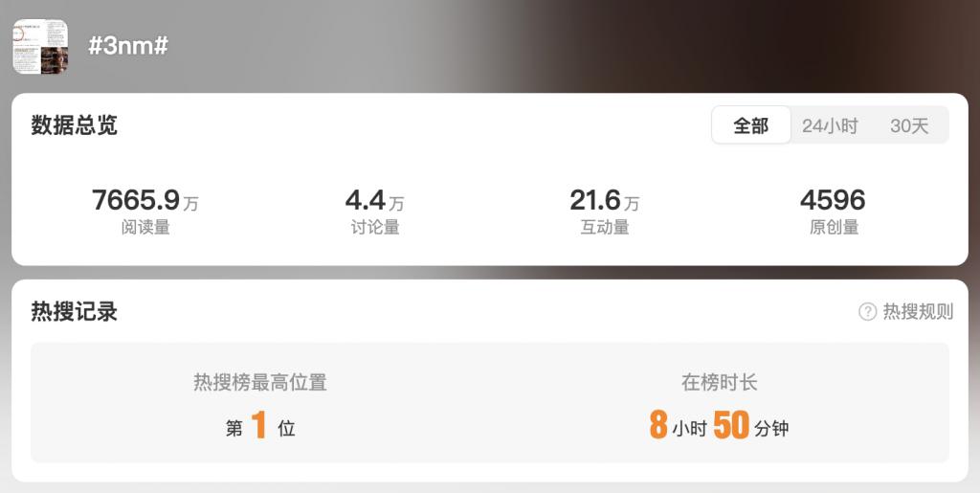Click the 热搜记录 section heading
The height and width of the screenshot is (493, 980).
(74, 311)
